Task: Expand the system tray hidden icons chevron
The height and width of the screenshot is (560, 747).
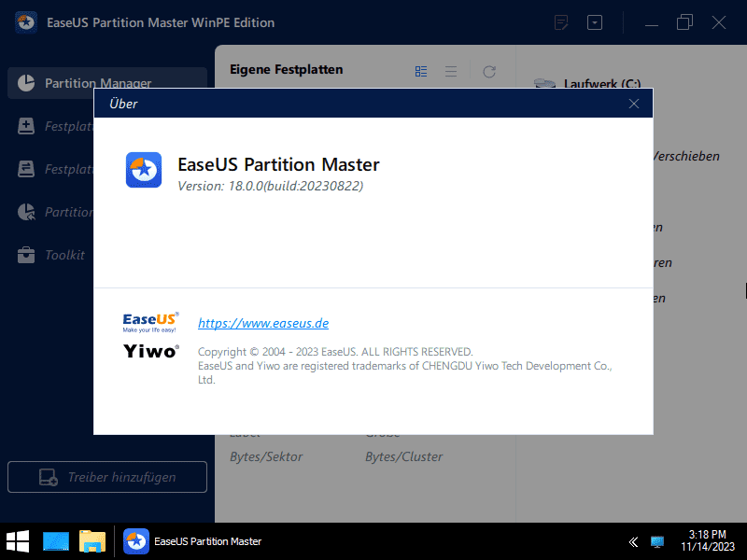Action: pyautogui.click(x=633, y=542)
